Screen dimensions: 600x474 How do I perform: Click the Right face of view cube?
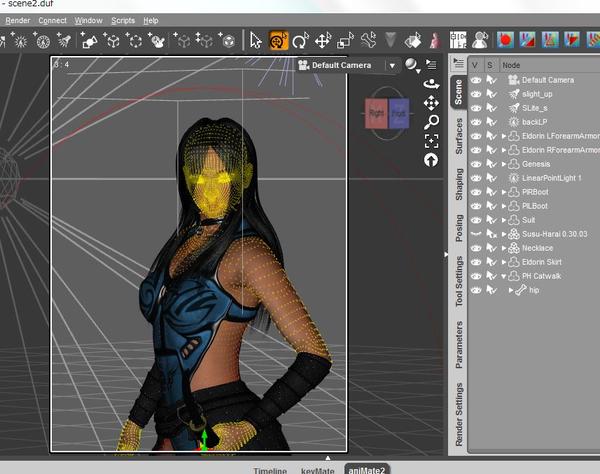click(377, 113)
